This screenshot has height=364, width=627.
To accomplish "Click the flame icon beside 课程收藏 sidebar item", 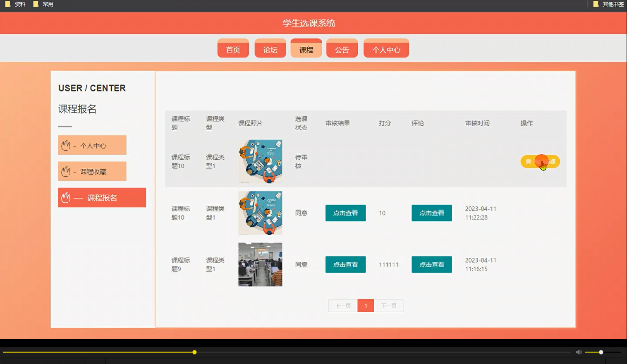I will tap(66, 171).
